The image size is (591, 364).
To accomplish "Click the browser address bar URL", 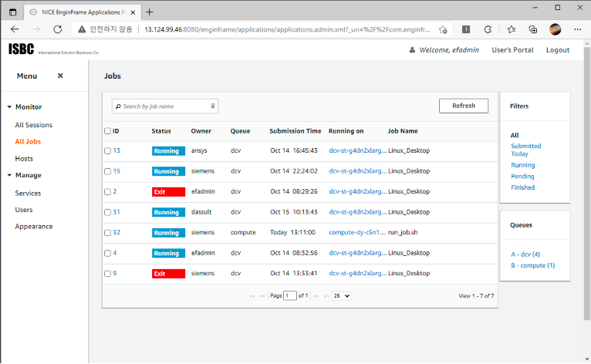I will (287, 29).
